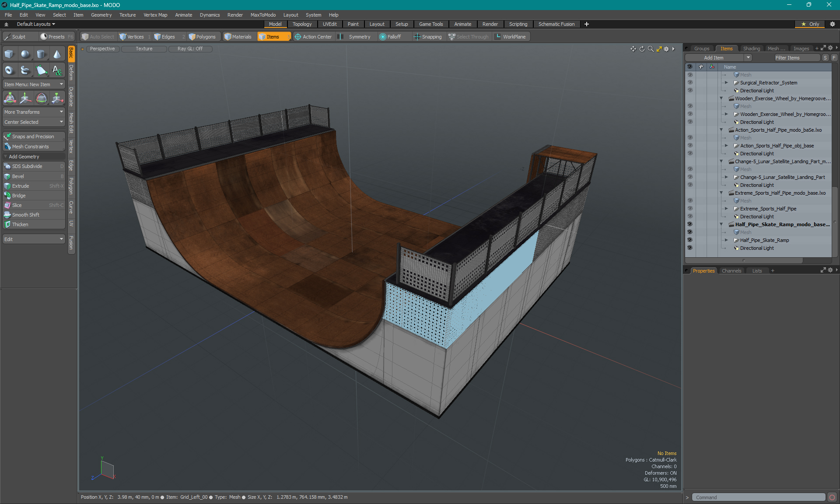Screen dimensions: 840x504
Task: Select the Pen polygon drawing tool
Action: coord(41,70)
